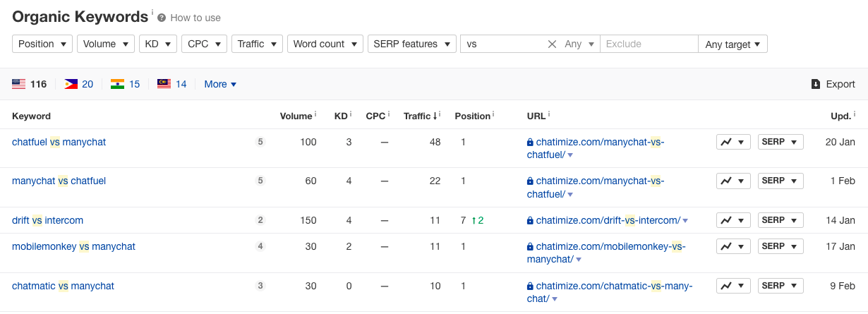This screenshot has width=868, height=314.
Task: Open the CPC filter dropdown
Action: pyautogui.click(x=205, y=44)
